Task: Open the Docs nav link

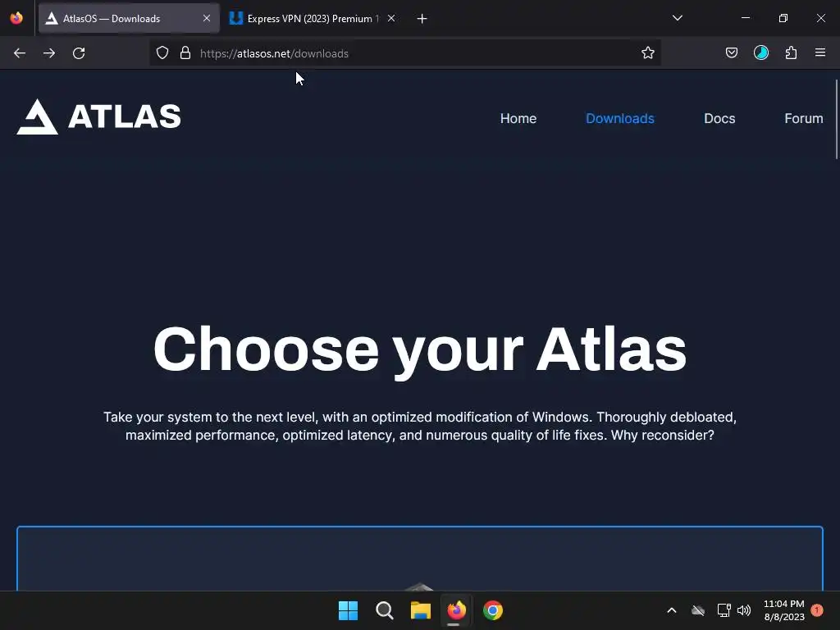Action: (x=719, y=118)
